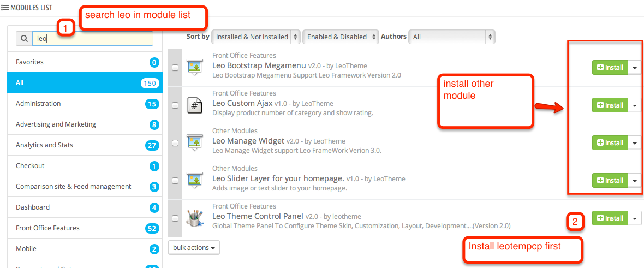Install Leo Theme Control Panel module
The image size is (644, 268).
point(610,218)
